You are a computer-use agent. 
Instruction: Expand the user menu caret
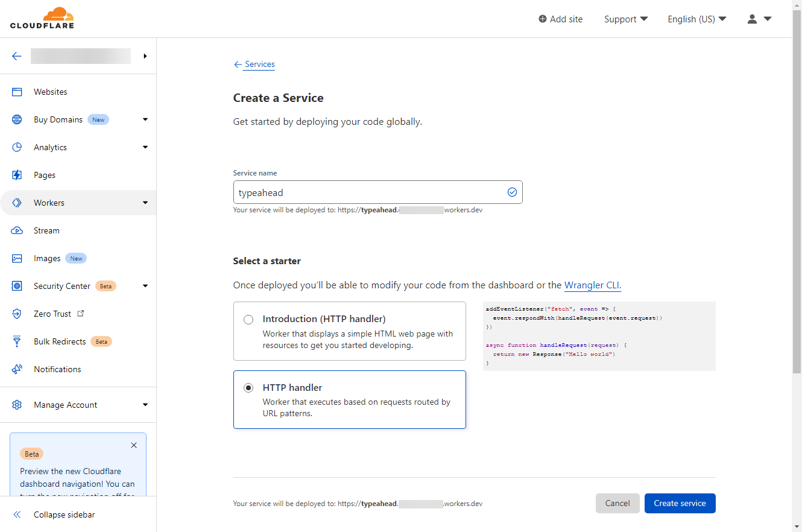[768, 19]
